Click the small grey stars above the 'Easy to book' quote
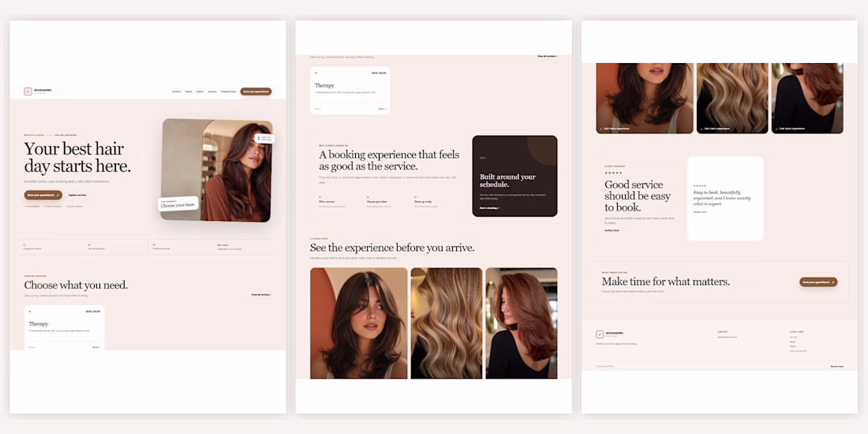Image resolution: width=868 pixels, height=434 pixels. [700, 185]
